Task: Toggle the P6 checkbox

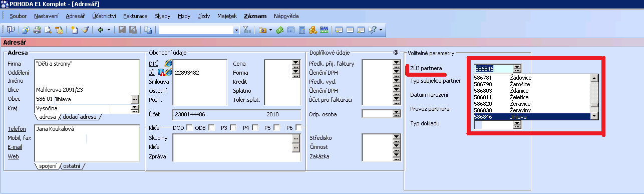Action: tap(298, 128)
